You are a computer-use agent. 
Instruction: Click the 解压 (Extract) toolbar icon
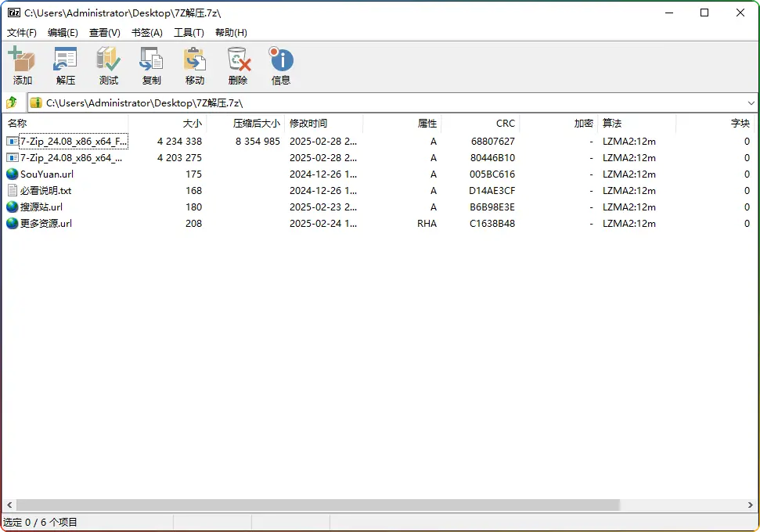coord(65,66)
